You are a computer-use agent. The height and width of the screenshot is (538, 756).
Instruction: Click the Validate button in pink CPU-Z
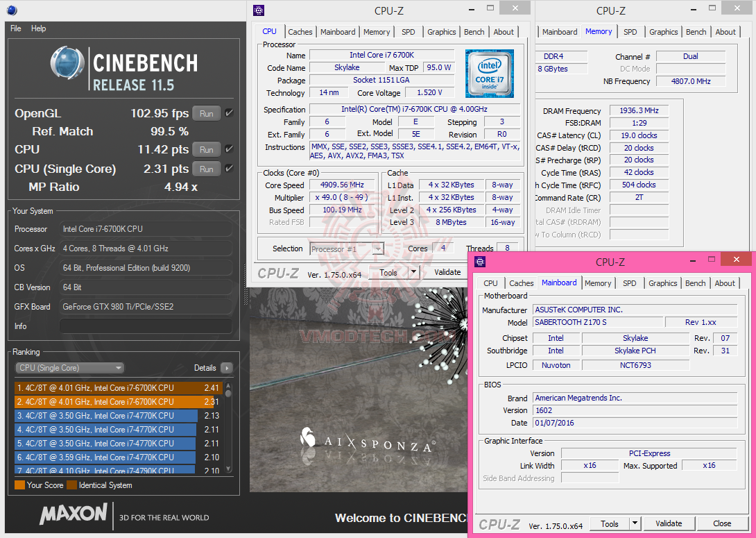pos(669,523)
